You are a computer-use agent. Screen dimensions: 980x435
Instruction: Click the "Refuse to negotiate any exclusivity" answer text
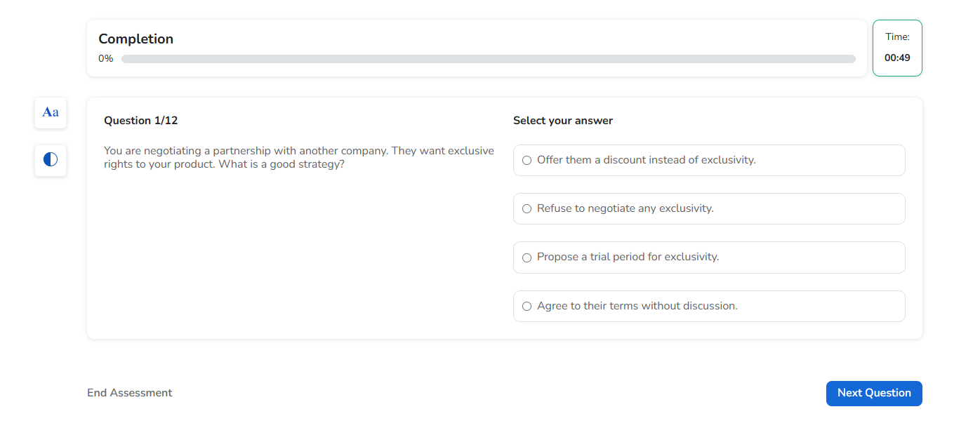[625, 208]
